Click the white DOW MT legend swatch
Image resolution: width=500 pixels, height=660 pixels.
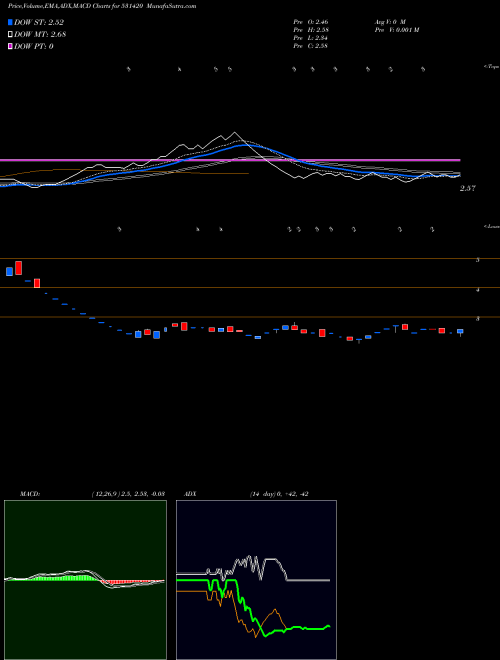pyautogui.click(x=11, y=35)
